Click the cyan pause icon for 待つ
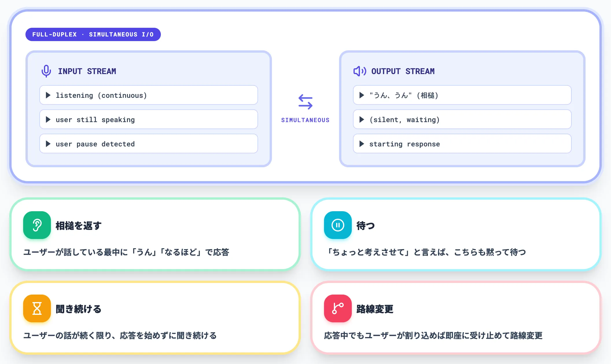 [338, 225]
